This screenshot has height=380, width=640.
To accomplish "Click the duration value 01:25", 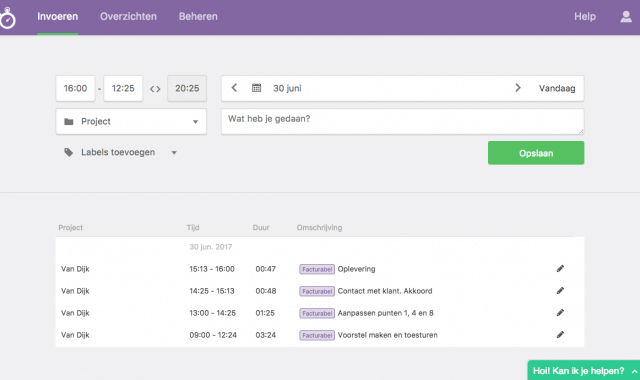I will (265, 313).
